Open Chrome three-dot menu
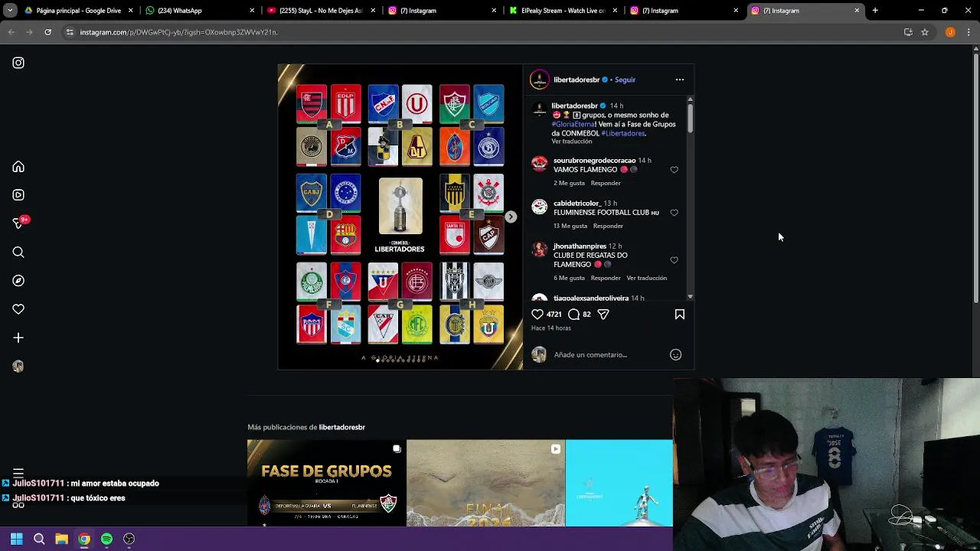 (969, 32)
